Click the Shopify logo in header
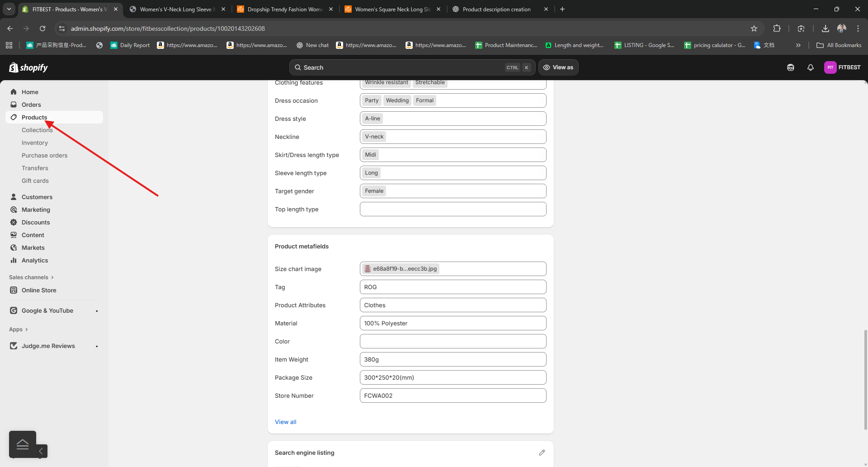Image resolution: width=868 pixels, height=467 pixels. (28, 67)
